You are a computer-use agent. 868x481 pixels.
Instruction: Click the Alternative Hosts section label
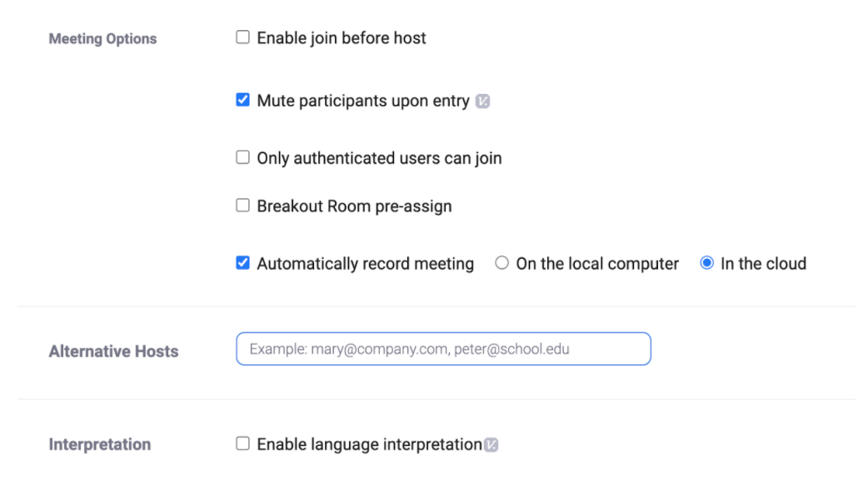[113, 351]
